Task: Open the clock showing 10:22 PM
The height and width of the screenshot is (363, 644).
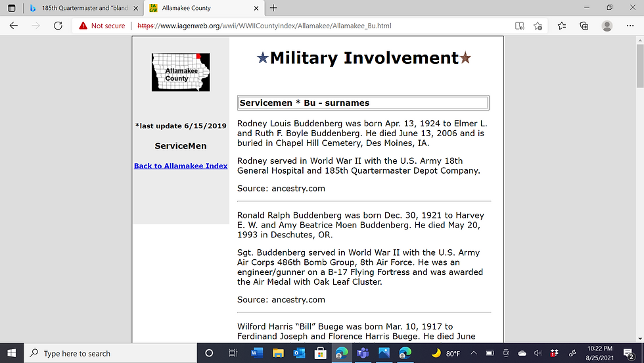Action: click(x=599, y=353)
